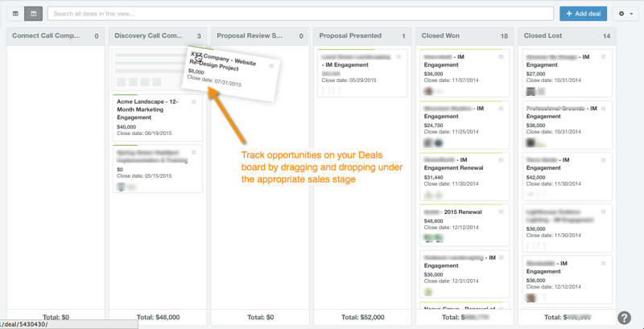Focus the search all deals field
This screenshot has height=329, width=644.
point(300,14)
